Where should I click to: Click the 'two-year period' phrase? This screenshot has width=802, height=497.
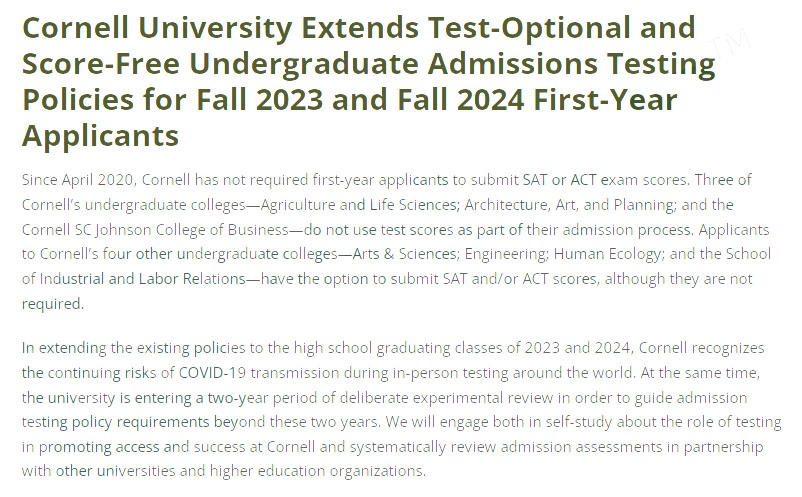click(x=271, y=398)
